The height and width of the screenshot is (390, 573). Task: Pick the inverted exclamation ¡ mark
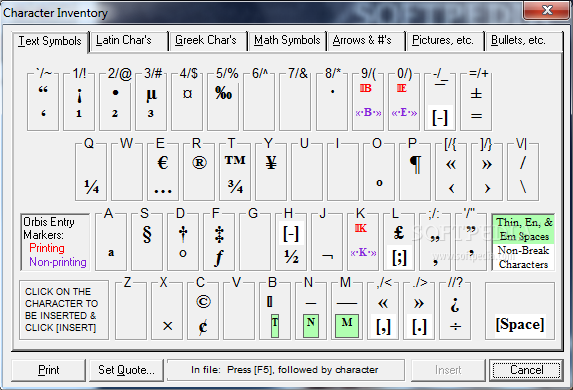(79, 95)
